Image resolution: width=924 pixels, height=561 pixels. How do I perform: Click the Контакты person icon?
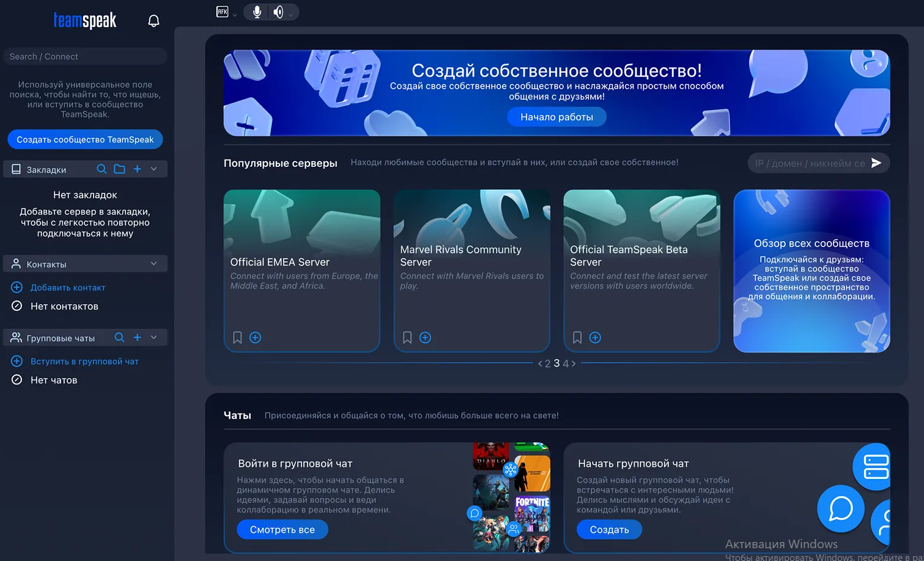17,264
